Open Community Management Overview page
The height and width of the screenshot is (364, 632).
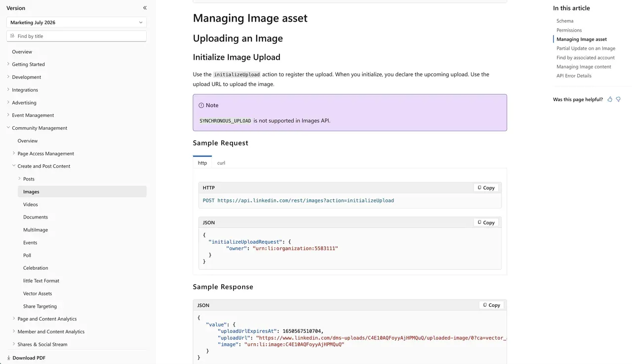(28, 141)
